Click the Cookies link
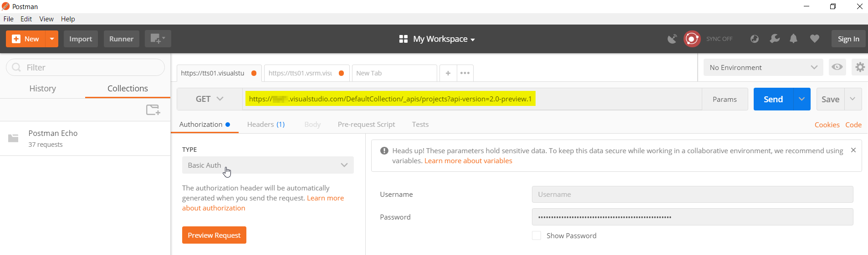868x255 pixels. [x=827, y=125]
